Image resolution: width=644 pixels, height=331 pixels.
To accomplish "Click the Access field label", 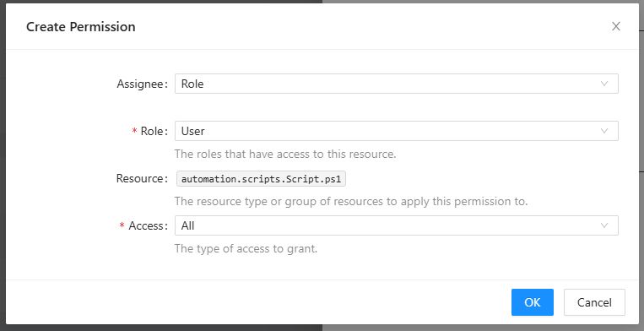I will click(x=149, y=225).
